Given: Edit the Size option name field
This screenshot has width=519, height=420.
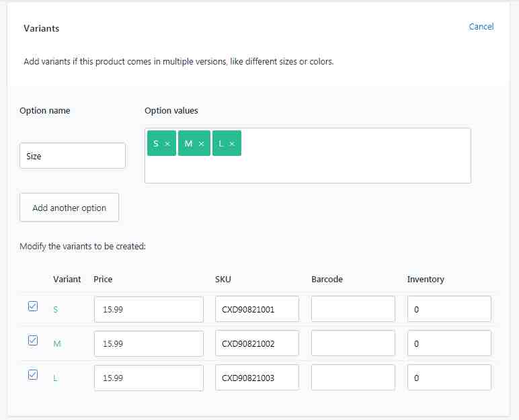Looking at the screenshot, I should tap(73, 156).
